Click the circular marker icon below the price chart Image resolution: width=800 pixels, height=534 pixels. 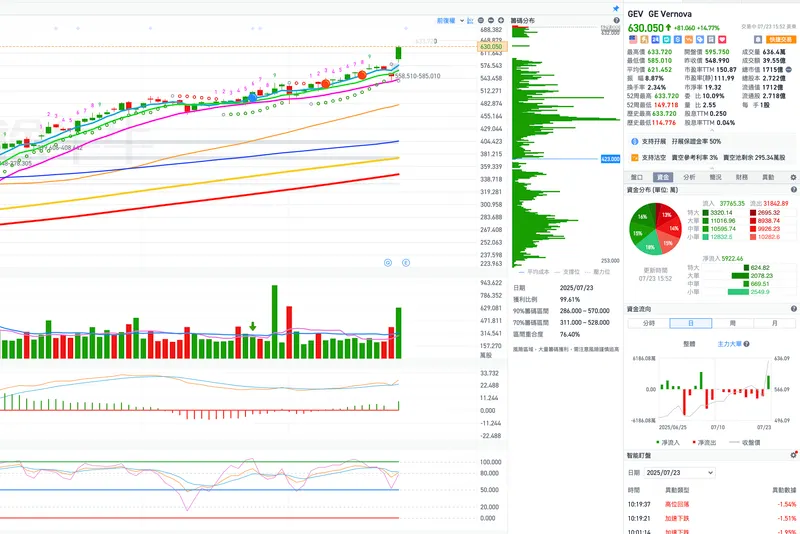point(388,263)
